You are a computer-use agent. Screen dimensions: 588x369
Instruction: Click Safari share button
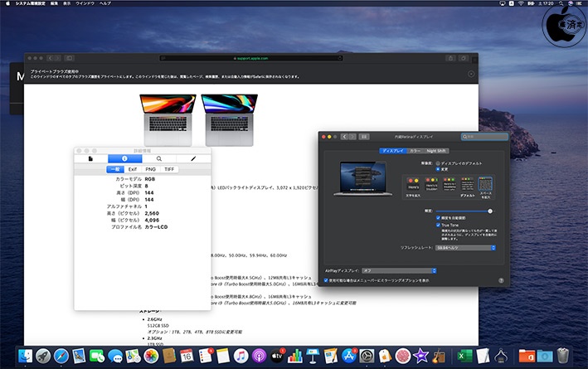tap(451, 58)
